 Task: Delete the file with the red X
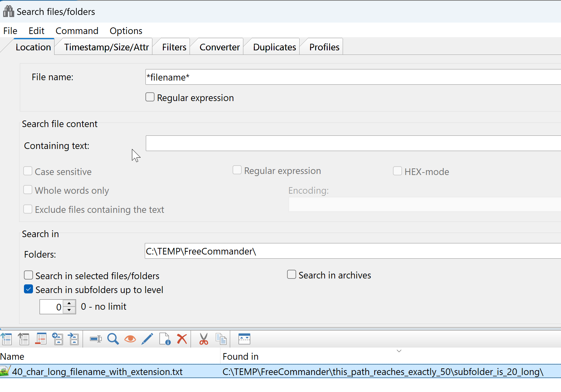(x=182, y=339)
